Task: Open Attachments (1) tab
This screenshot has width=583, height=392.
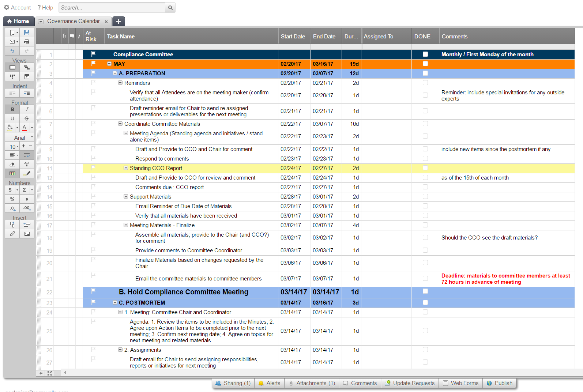Action: pos(312,383)
